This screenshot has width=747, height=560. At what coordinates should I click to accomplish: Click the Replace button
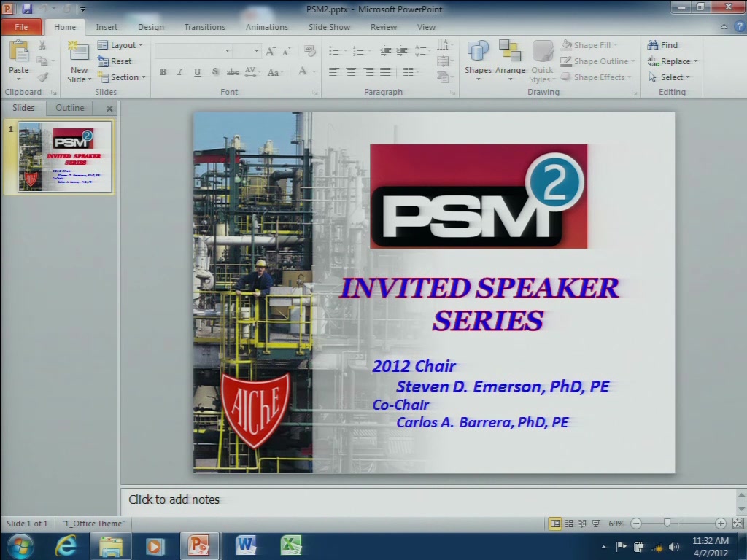(x=672, y=61)
